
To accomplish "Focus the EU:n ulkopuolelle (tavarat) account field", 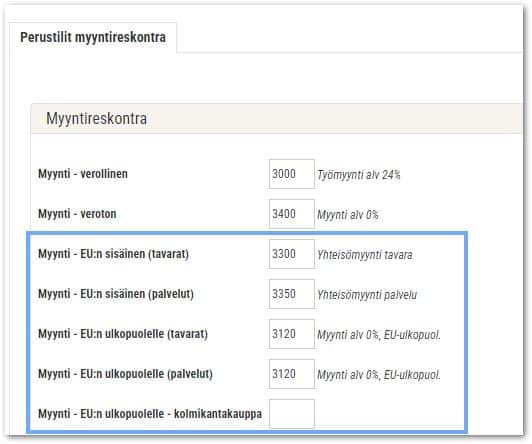I will 292,334.
